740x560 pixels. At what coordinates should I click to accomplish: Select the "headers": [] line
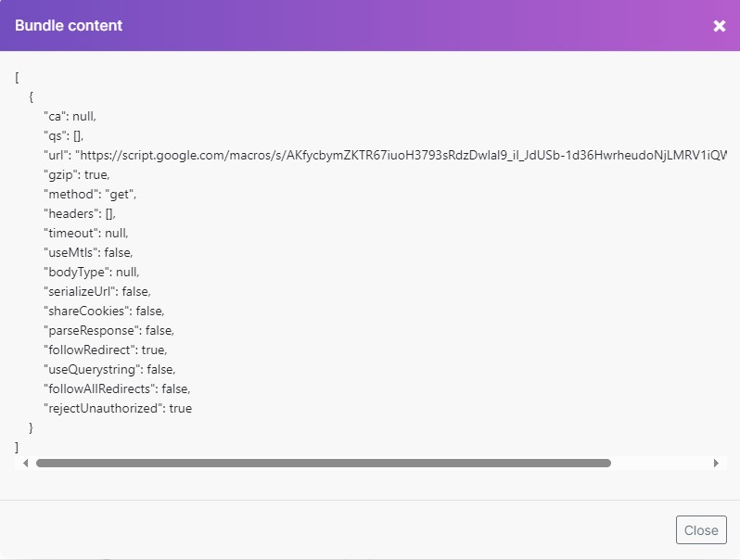coord(80,213)
